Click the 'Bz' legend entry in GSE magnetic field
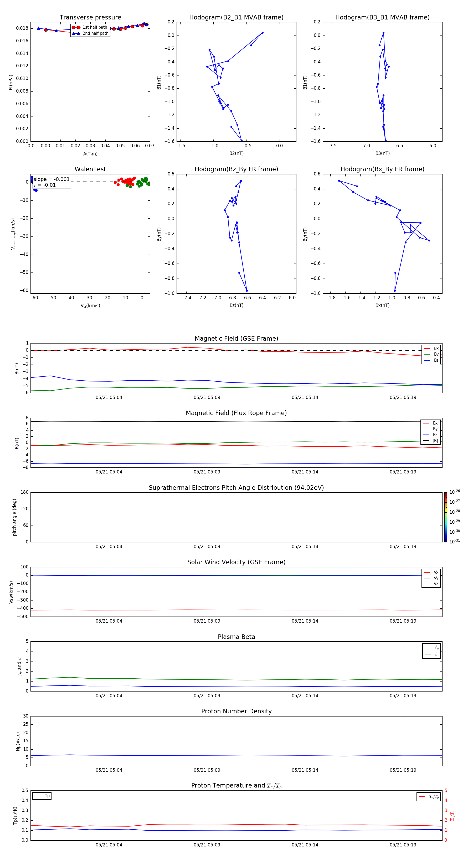The image size is (473, 868). coord(431,360)
